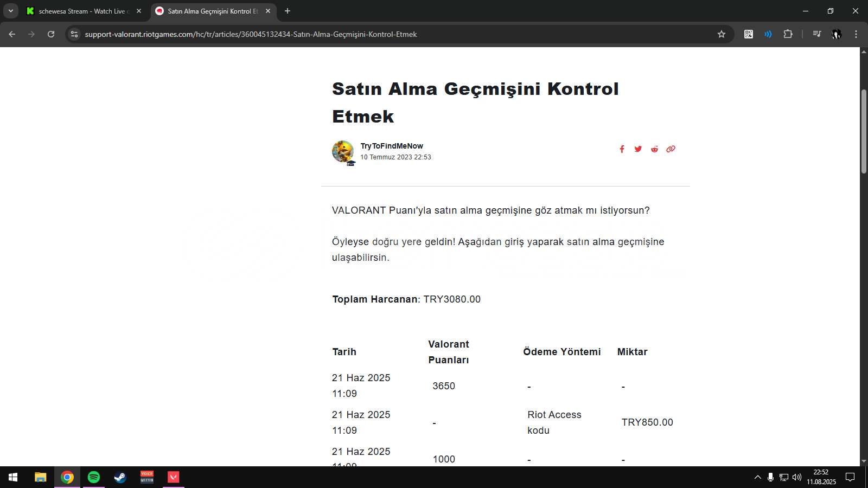
Task: Open Chrome profile avatar
Action: coord(836,34)
